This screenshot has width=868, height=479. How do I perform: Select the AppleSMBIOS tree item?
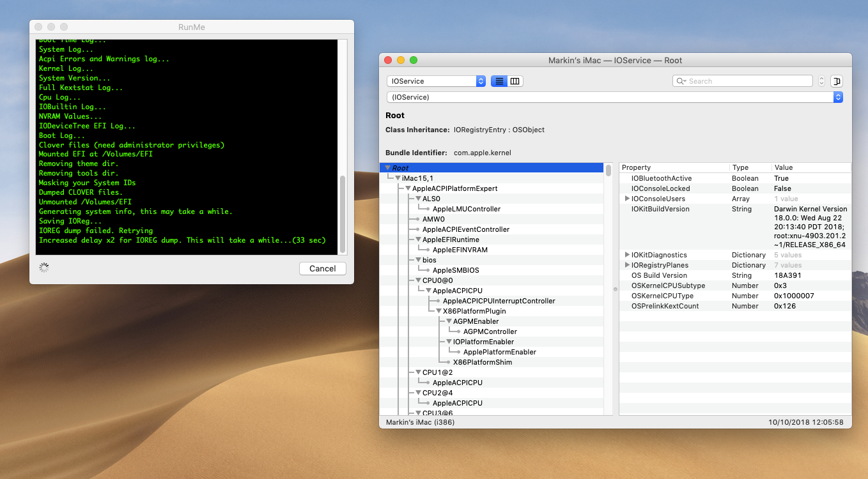pyautogui.click(x=455, y=270)
